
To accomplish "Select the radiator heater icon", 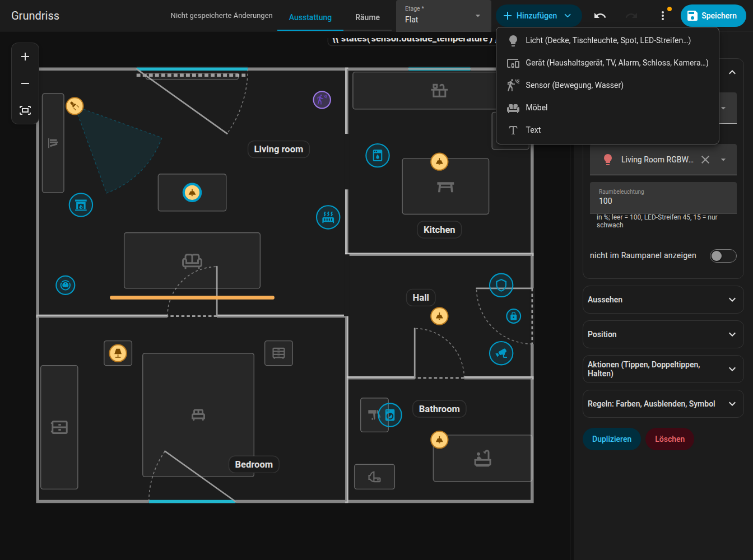I will tap(328, 217).
